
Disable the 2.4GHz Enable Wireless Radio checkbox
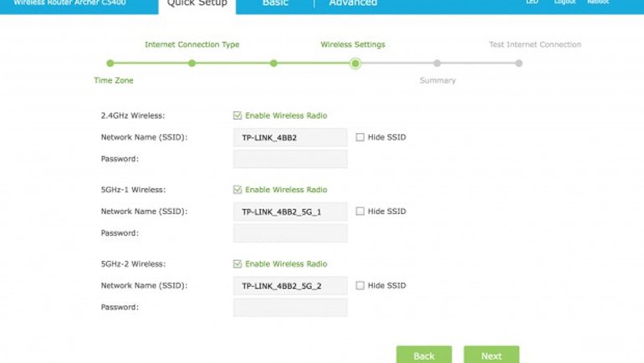point(238,115)
